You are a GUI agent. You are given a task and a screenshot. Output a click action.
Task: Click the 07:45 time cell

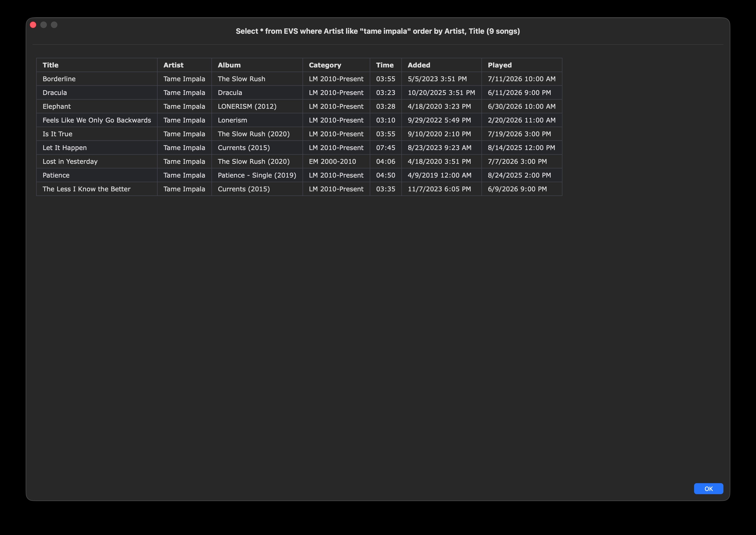(386, 148)
